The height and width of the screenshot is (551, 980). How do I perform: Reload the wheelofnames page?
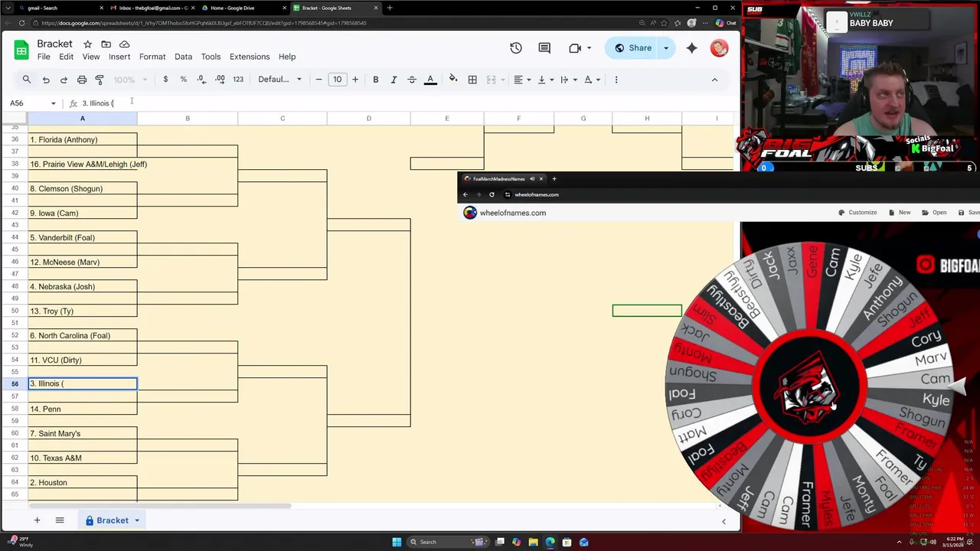(492, 194)
